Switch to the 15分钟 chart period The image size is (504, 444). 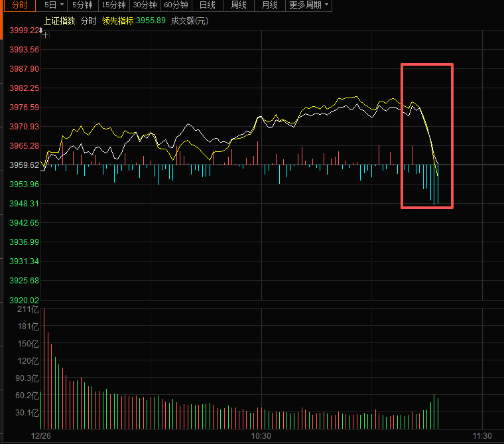(x=113, y=5)
